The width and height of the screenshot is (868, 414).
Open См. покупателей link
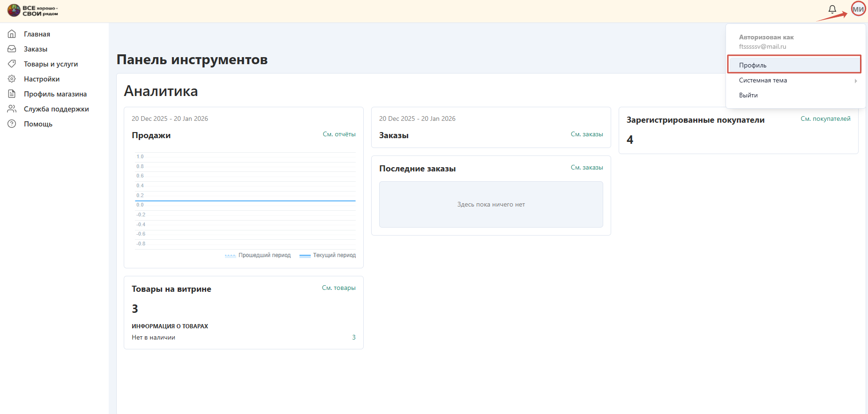pos(825,119)
